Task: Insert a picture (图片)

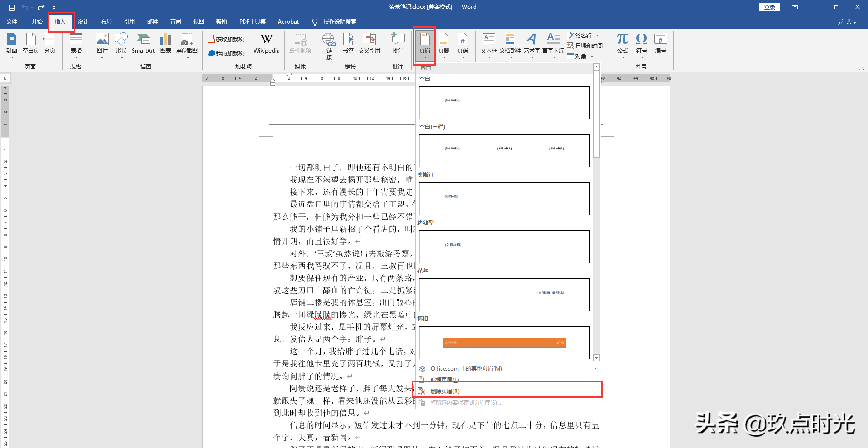Action: 102,45
